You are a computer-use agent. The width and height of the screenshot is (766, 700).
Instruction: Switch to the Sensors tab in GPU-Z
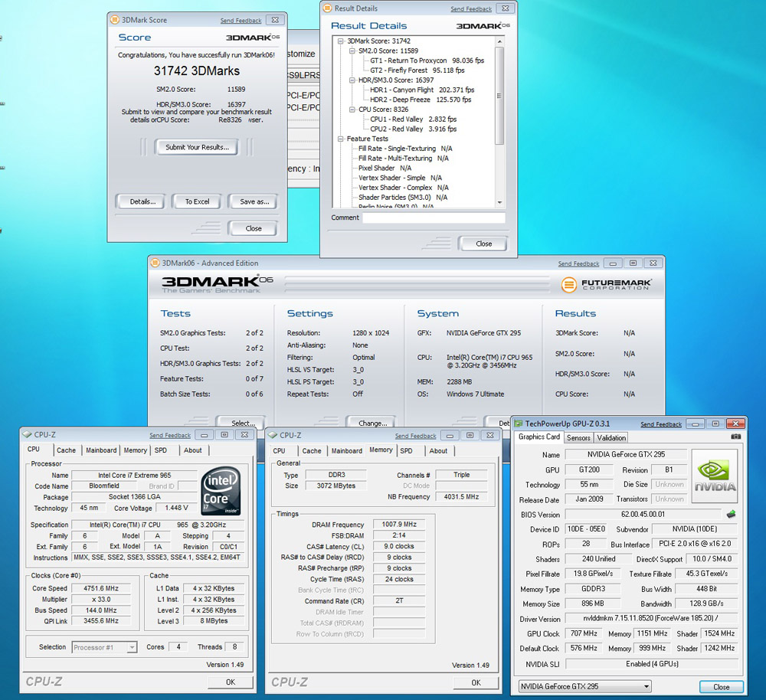click(x=578, y=437)
